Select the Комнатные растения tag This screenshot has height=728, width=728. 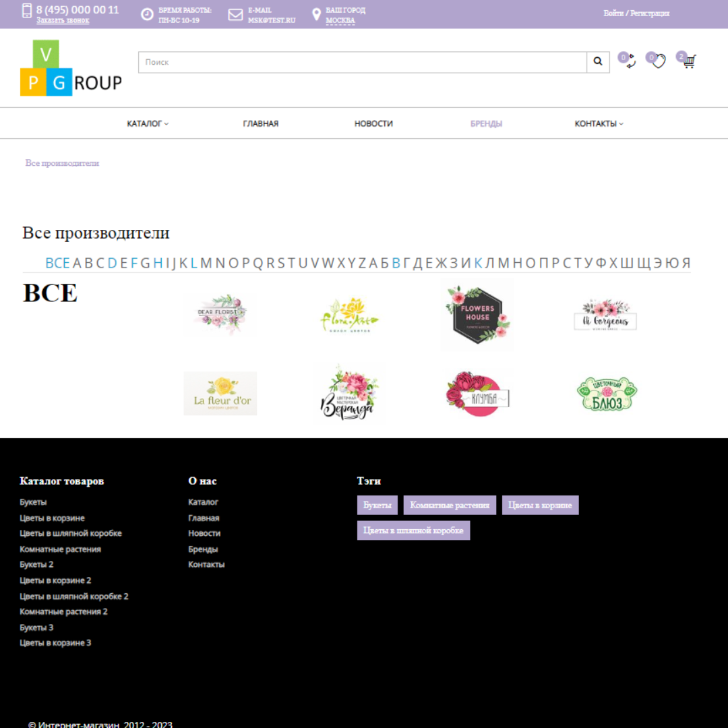click(x=450, y=505)
